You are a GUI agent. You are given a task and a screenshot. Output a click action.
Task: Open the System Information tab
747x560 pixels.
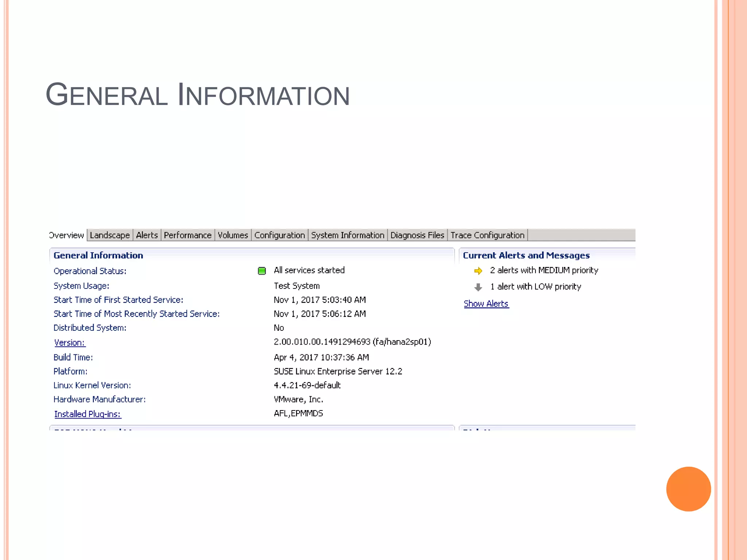(x=348, y=235)
